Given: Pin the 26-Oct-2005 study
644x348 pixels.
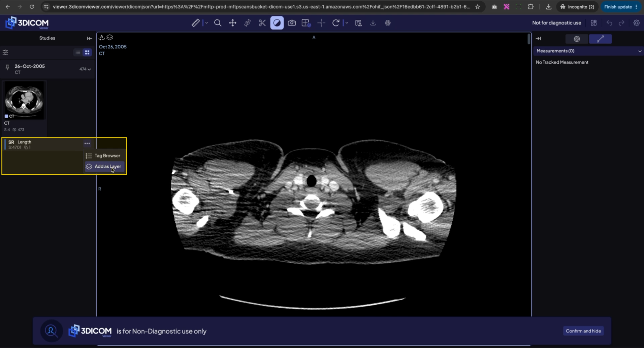Looking at the screenshot, I should click(7, 68).
